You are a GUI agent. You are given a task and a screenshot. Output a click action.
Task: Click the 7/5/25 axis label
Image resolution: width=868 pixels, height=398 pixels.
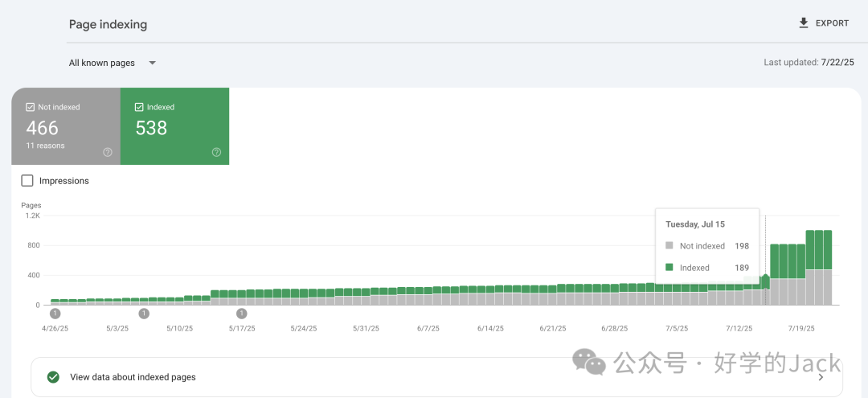677,328
